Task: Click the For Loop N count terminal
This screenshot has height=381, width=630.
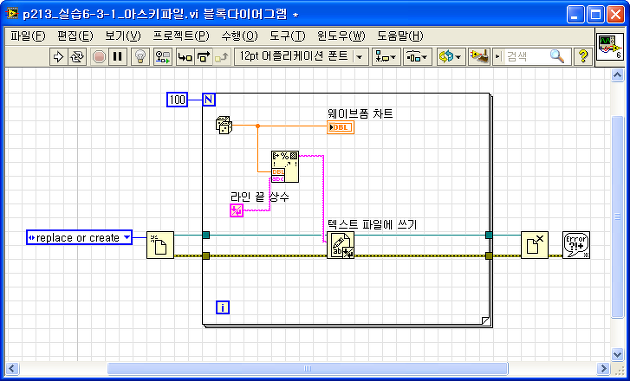Action: tap(209, 99)
